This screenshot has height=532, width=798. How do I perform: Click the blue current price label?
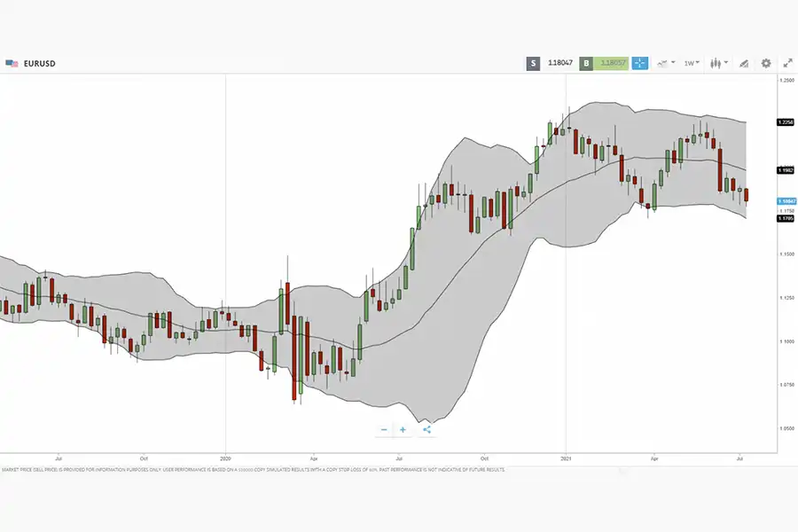[x=786, y=201]
